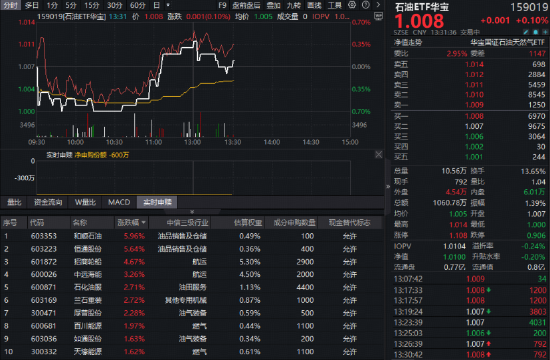Click the IOPV value 1.0104
Viewport: 550px width, 360px height.
[454, 246]
